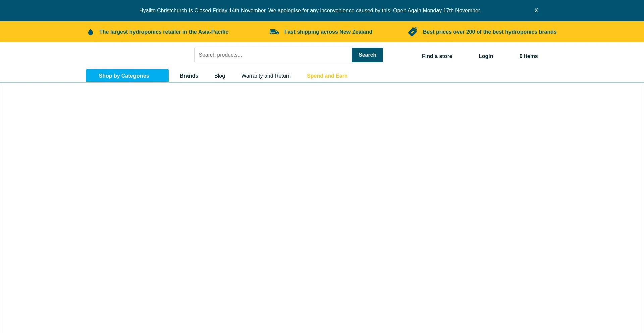Click the empty logo area beside search

(x=134, y=55)
